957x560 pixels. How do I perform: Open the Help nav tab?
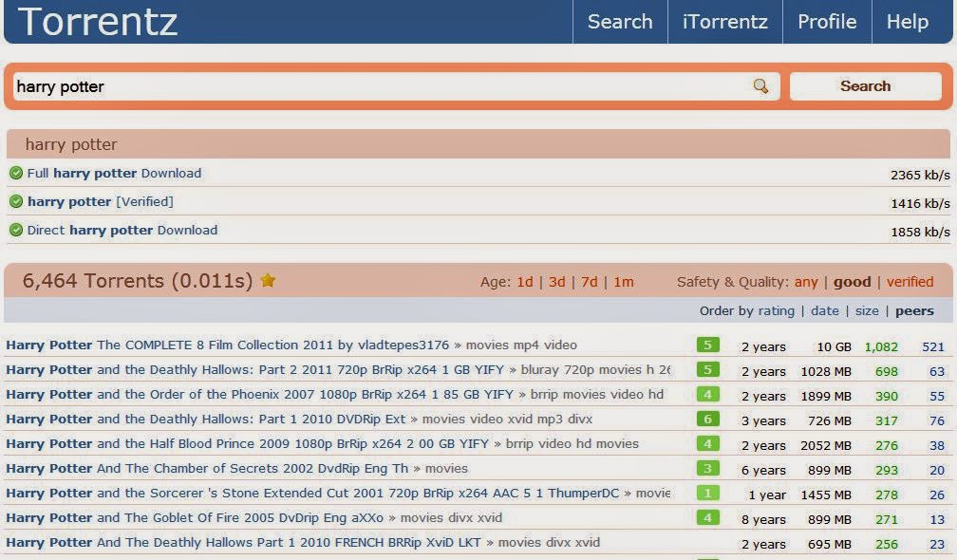[908, 21]
